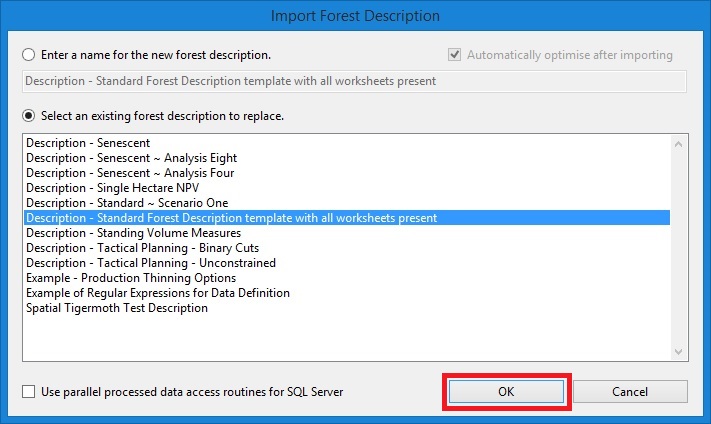Viewport: 711px width, 424px height.
Task: Cancel the Import Forest Description dialog
Action: (x=630, y=391)
